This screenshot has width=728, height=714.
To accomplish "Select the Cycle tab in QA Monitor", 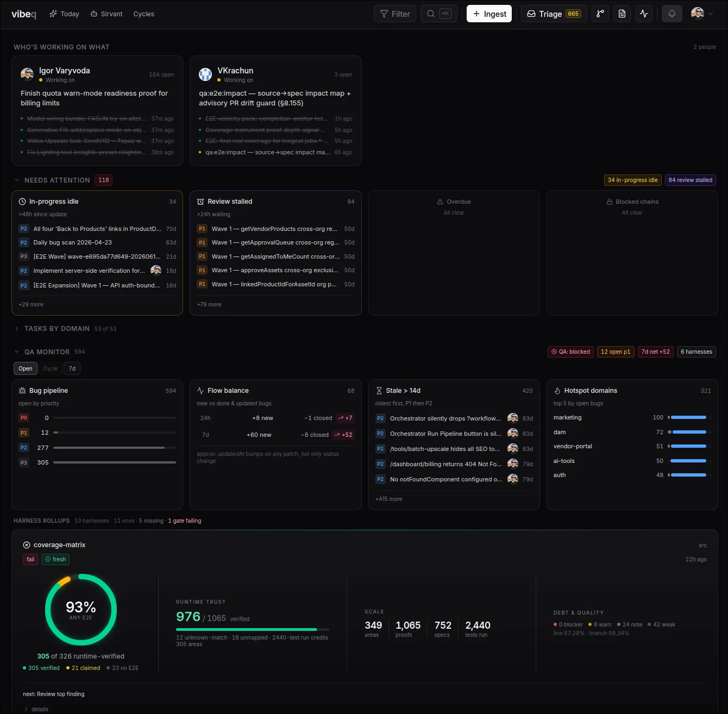I will (x=51, y=368).
